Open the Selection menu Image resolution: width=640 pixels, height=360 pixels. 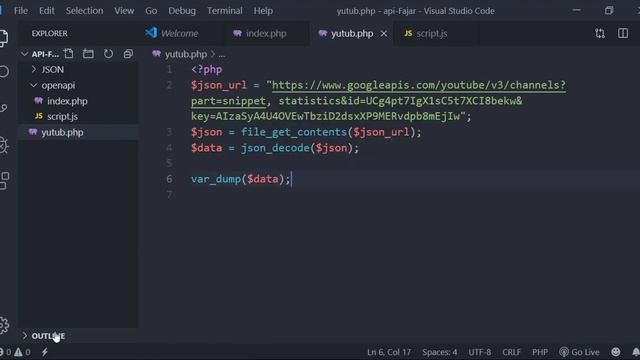(x=84, y=11)
